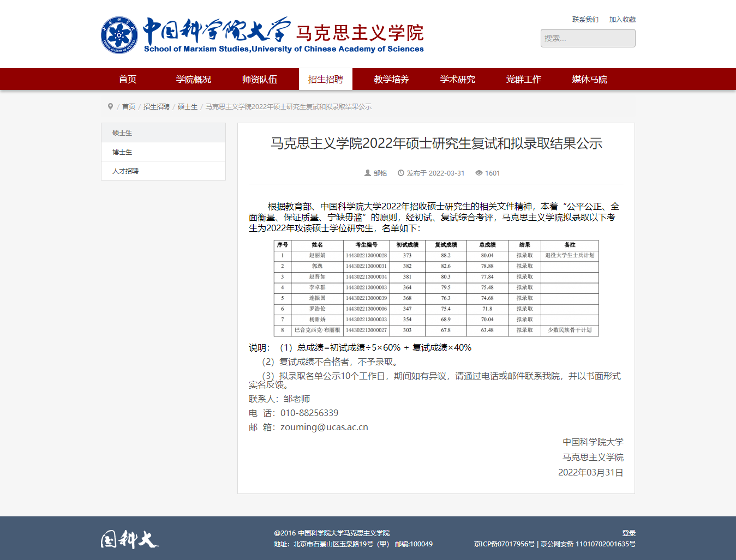Open the 学术研究 menu item
Screen dimensions: 736x560
pos(458,79)
